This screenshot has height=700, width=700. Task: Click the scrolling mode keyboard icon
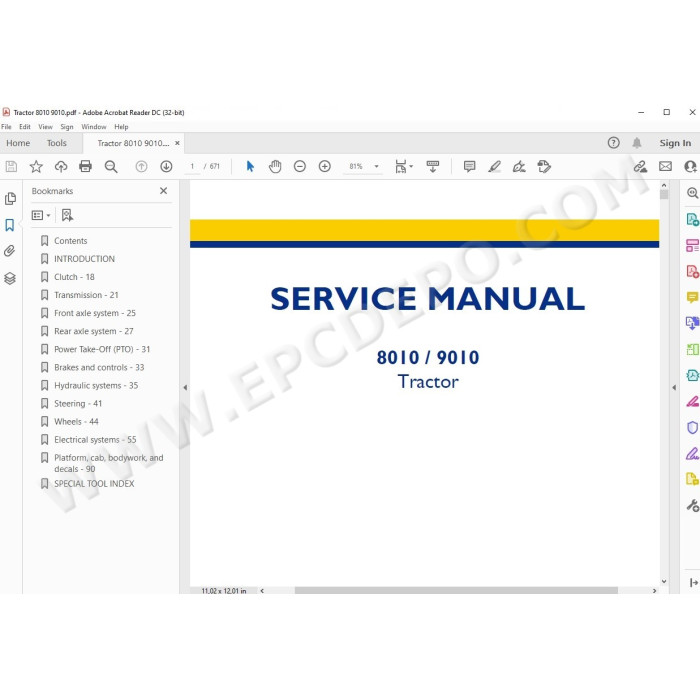pyautogui.click(x=433, y=167)
